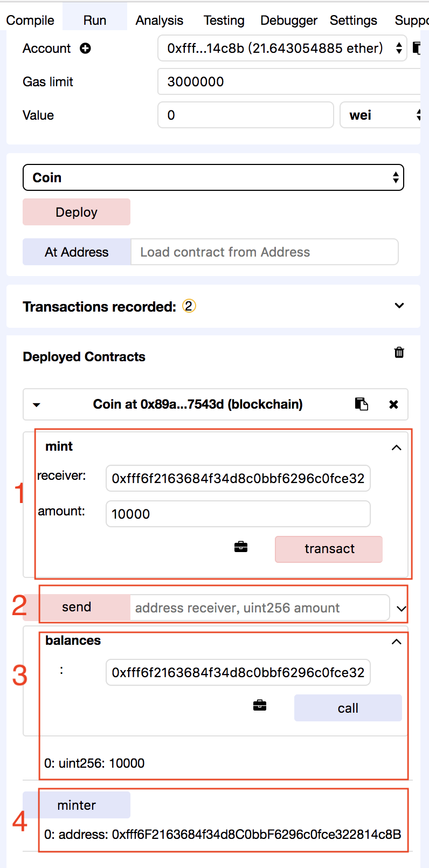Collapse the balances function panel chevron
This screenshot has width=429, height=868.
click(x=397, y=642)
